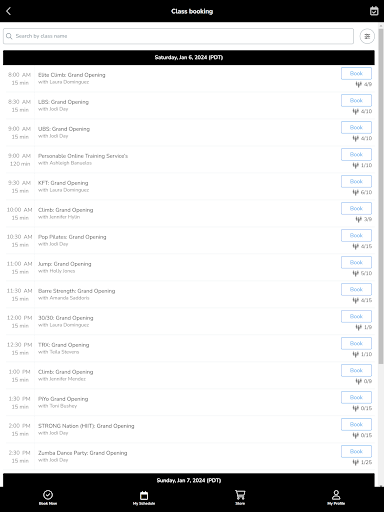Image resolution: width=384 pixels, height=512 pixels.
Task: Book the Zumba Dance Party class
Action: coord(356,451)
